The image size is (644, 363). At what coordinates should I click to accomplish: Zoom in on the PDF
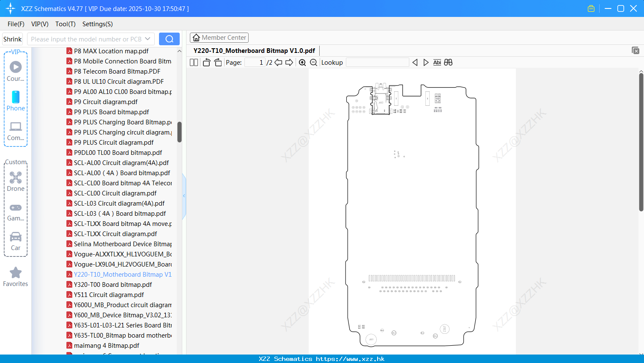(x=302, y=62)
